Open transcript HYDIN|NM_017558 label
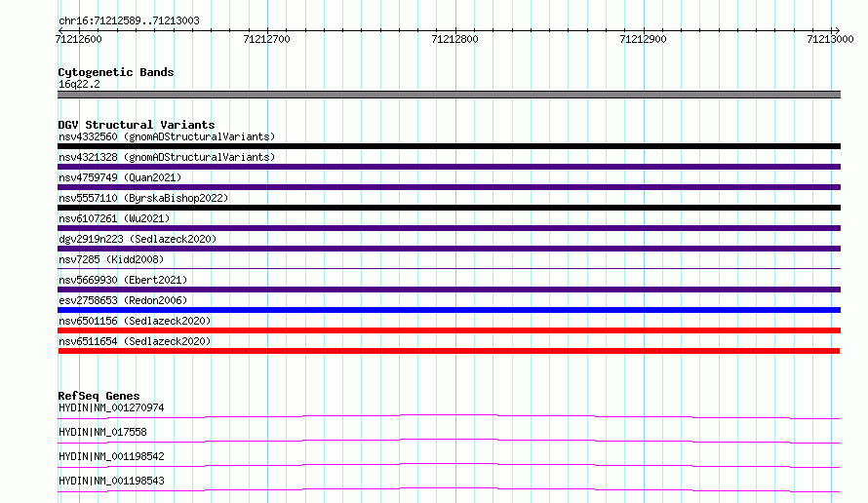The height and width of the screenshot is (503, 868). tap(102, 432)
